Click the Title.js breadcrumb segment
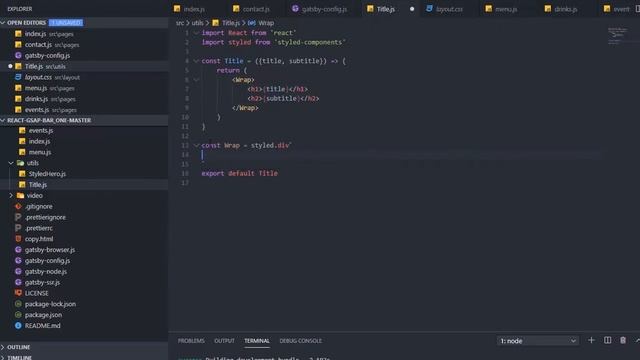640x360 pixels. [x=230, y=23]
